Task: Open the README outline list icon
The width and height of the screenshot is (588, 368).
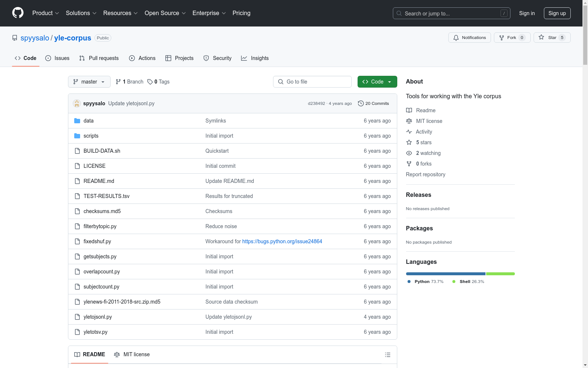Action: click(388, 355)
